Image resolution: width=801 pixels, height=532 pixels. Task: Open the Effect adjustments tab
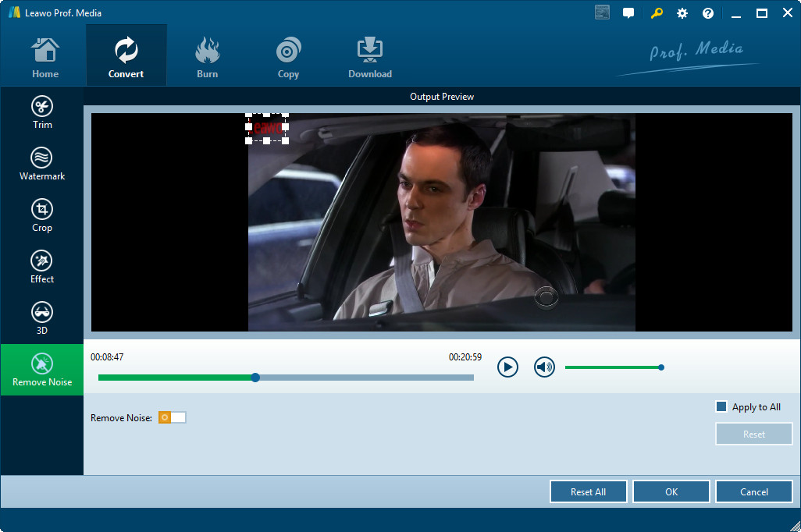click(x=42, y=267)
